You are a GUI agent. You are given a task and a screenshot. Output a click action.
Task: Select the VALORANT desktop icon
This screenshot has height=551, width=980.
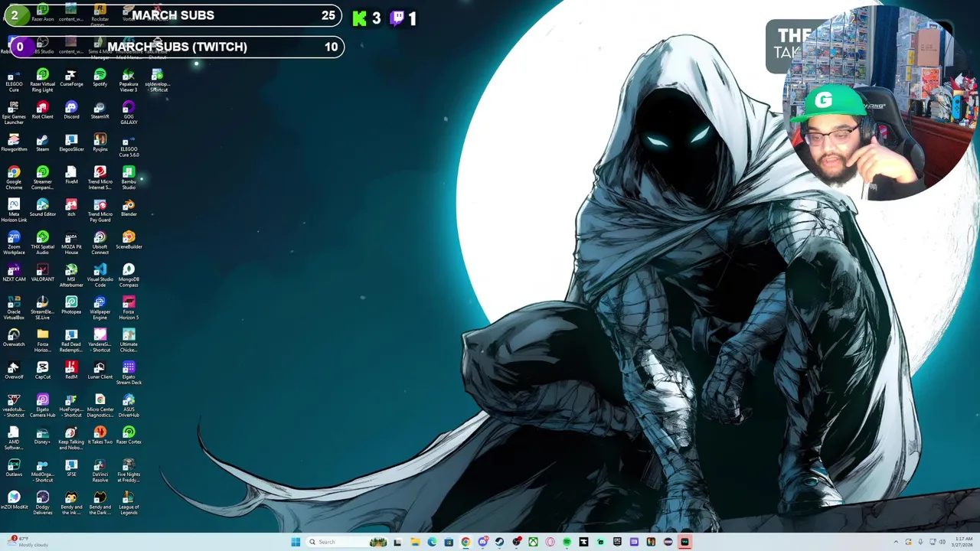coord(43,273)
